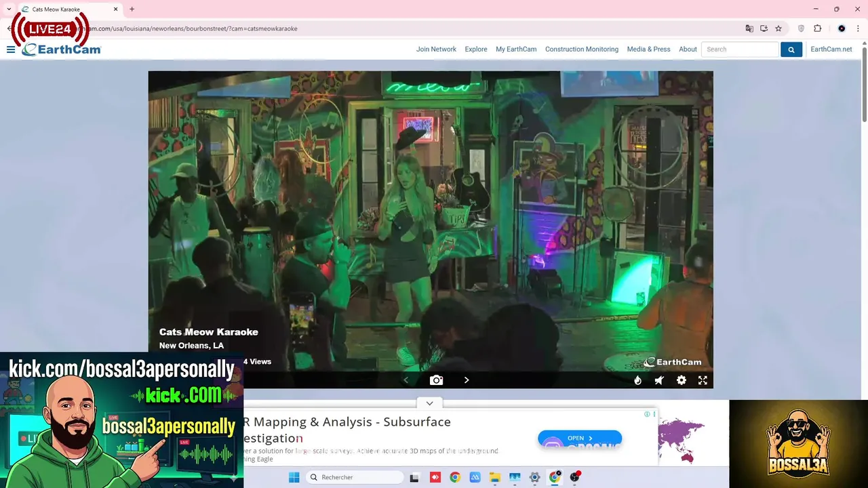The height and width of the screenshot is (488, 868).
Task: Open the Join Network menu
Action: (436, 49)
